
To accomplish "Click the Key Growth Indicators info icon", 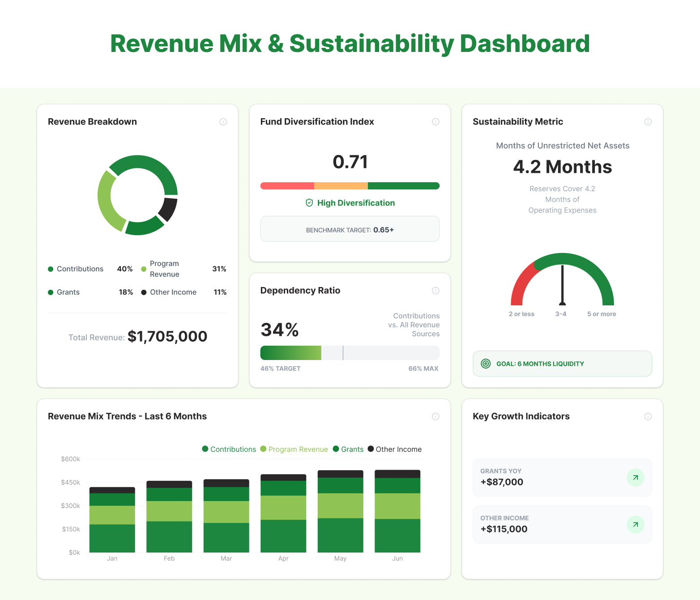I will 648,416.
